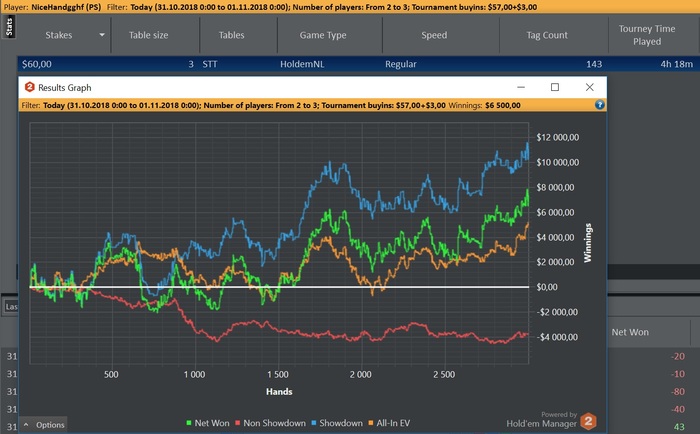The image size is (700, 434).
Task: Click the HoldemNL game type cell
Action: (x=302, y=64)
